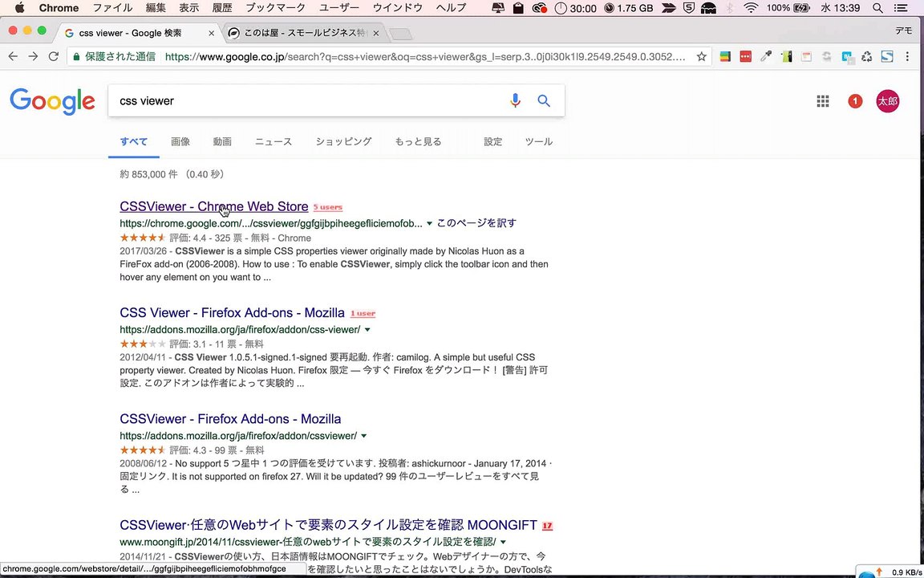Click the address bar URL

click(425, 57)
